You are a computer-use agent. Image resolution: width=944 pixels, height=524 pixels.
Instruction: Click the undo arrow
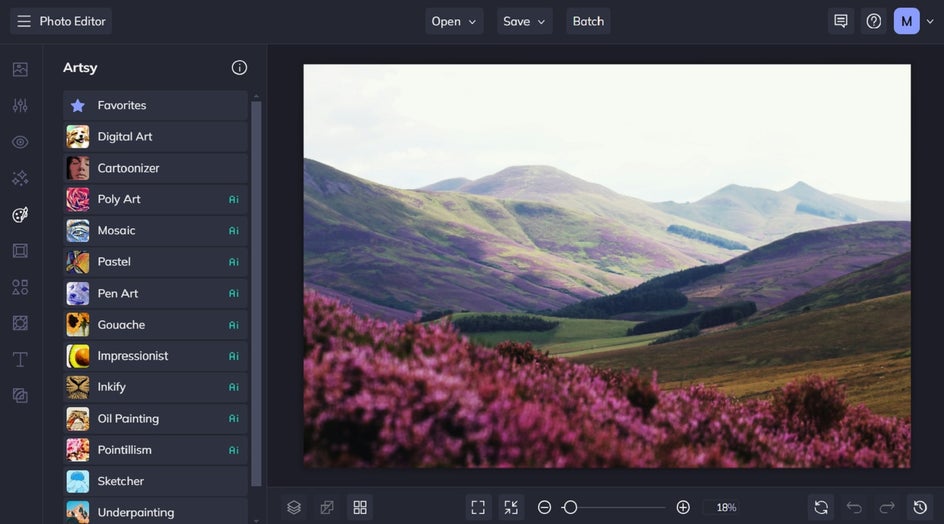tap(854, 507)
